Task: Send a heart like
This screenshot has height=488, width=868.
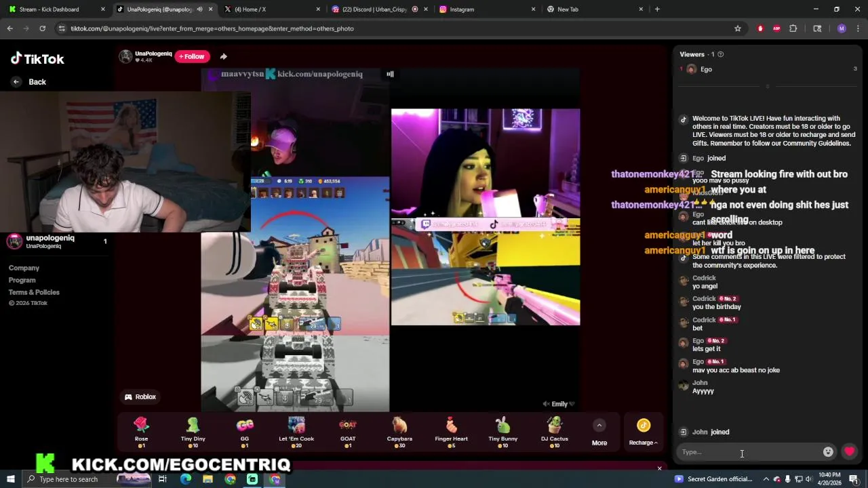Action: click(850, 452)
